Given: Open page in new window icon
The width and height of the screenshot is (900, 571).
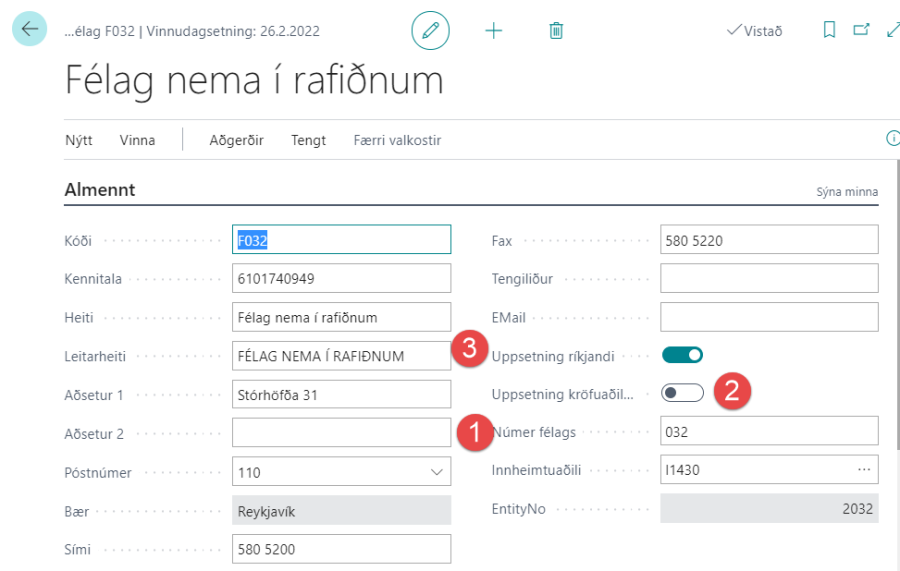Looking at the screenshot, I should [x=860, y=30].
